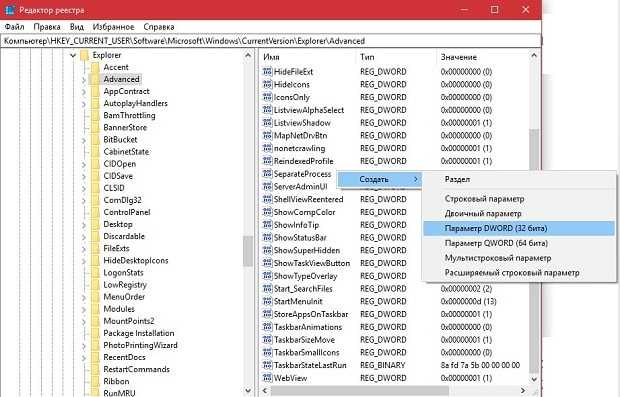Click the Advanced folder icon in the tree

(x=95, y=79)
